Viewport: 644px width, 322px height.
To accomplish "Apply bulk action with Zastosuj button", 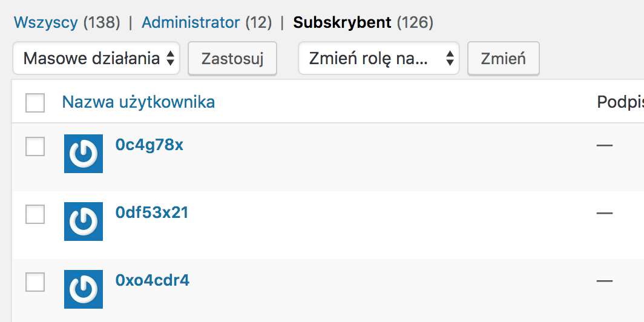I will [x=232, y=58].
